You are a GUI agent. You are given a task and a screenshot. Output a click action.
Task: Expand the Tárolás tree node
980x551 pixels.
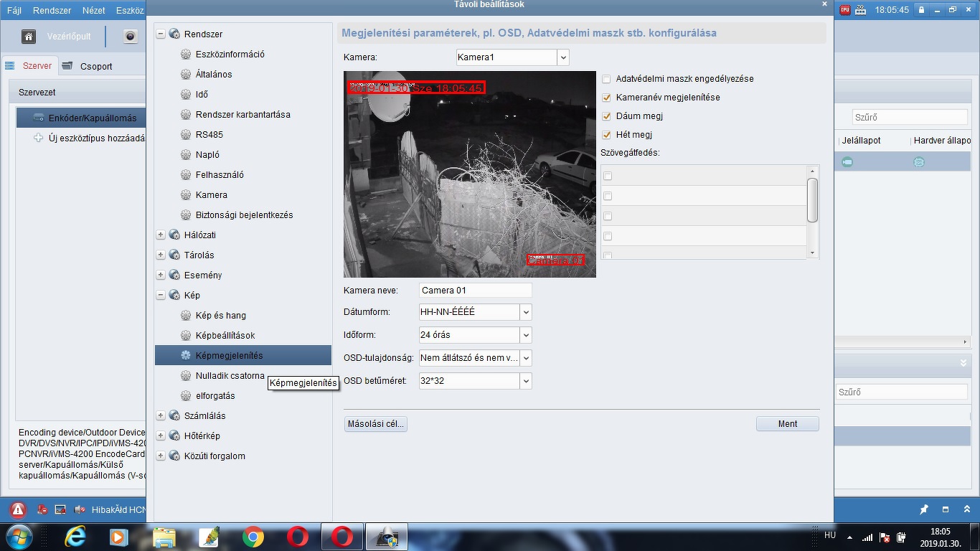pos(161,255)
